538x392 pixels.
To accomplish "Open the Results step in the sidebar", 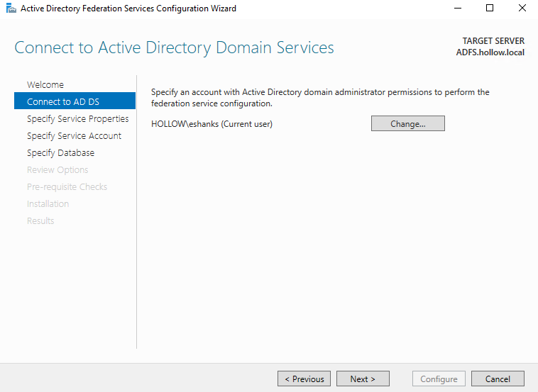I will (x=40, y=221).
